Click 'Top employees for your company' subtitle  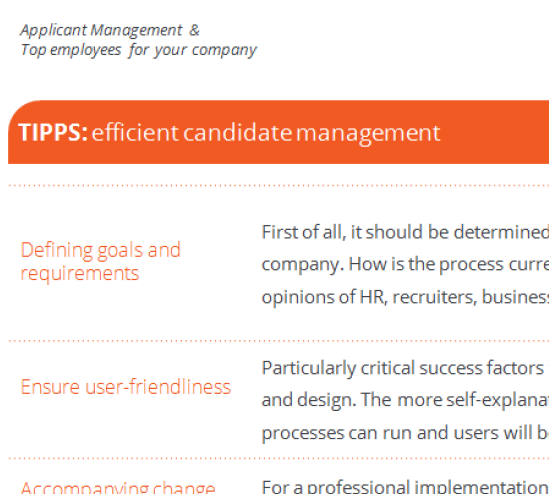[x=139, y=50]
